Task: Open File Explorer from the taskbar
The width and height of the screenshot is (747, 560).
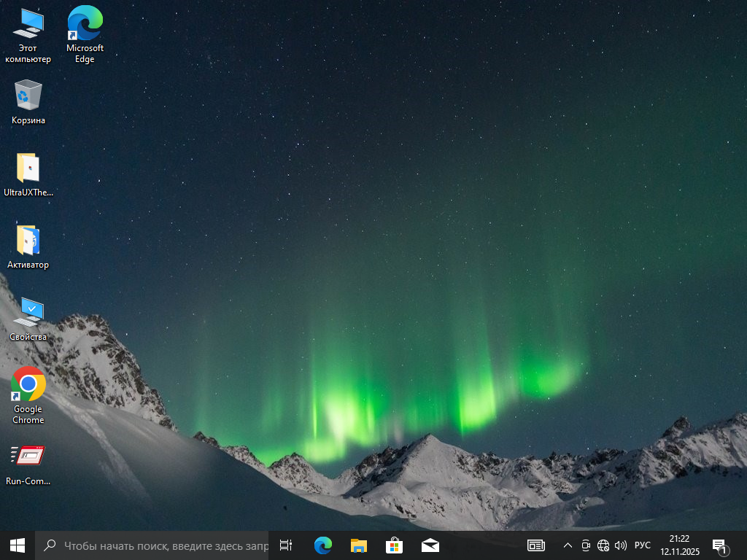Action: point(358,545)
